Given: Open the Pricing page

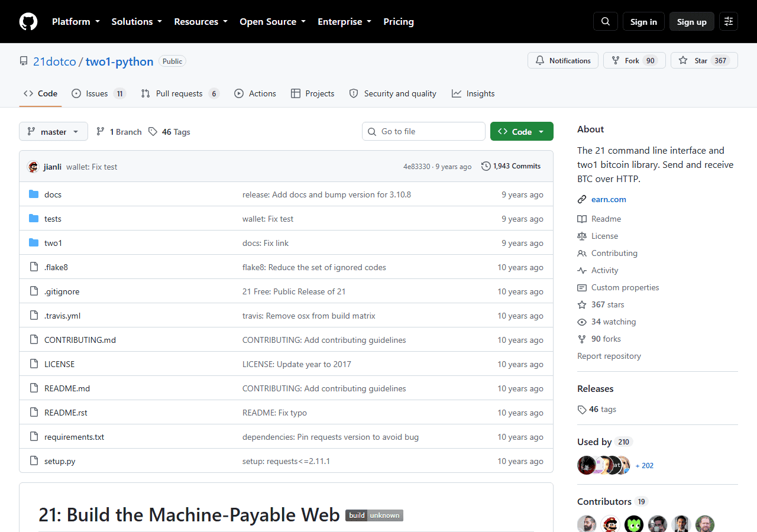Looking at the screenshot, I should click(x=399, y=21).
